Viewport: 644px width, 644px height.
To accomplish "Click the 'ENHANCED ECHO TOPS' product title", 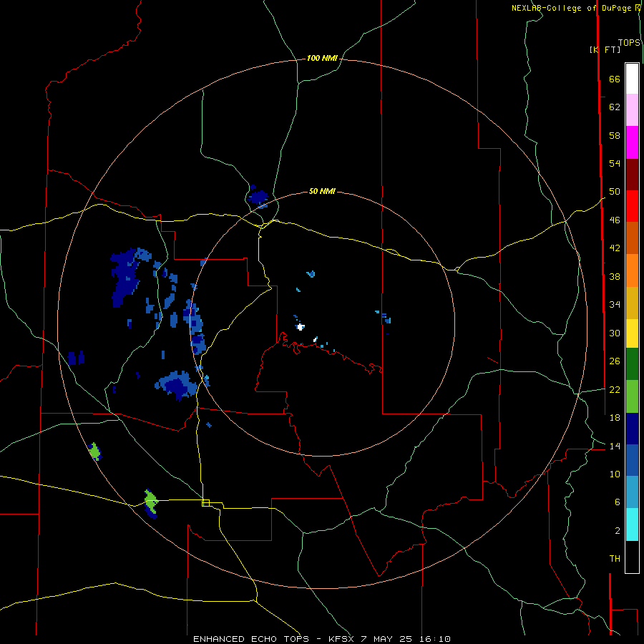I will [251, 639].
